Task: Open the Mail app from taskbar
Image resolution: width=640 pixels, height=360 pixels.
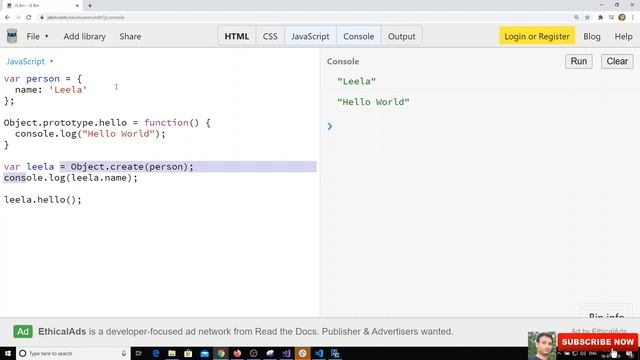Action: (x=204, y=353)
